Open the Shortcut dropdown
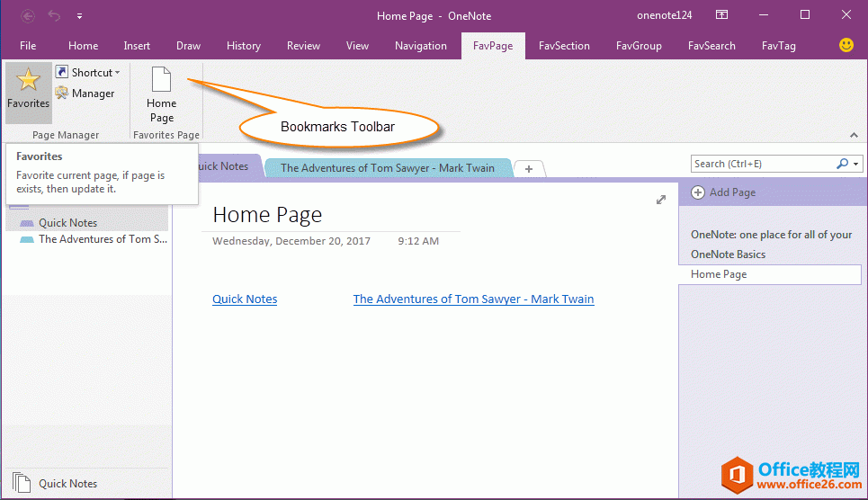Viewport: 868px width, 500px height. click(87, 73)
